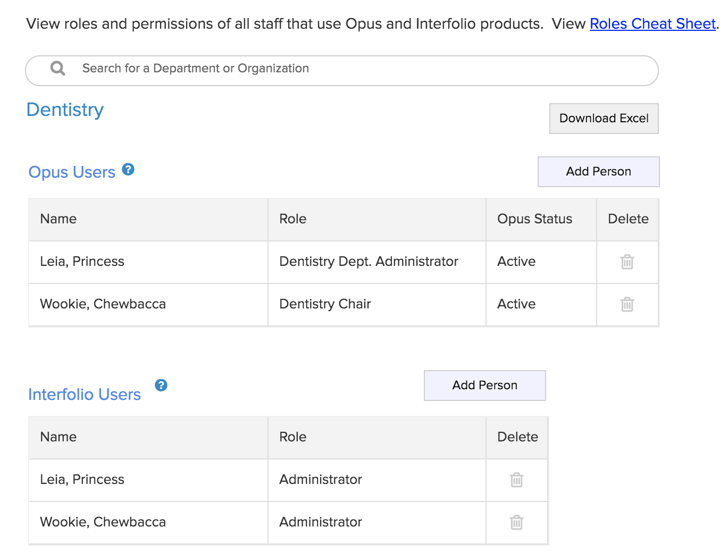Open the Roles Cheat Sheet link
Viewport: 728px width, 560px height.
pos(652,24)
